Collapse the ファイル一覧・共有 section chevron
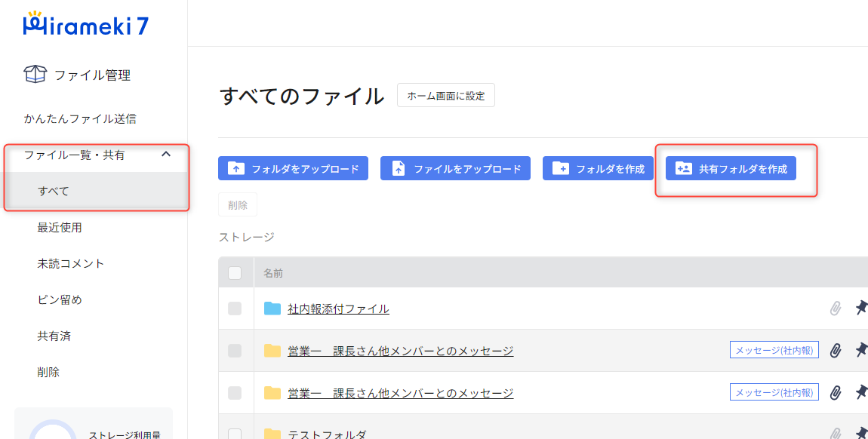This screenshot has width=868, height=439. 166,155
